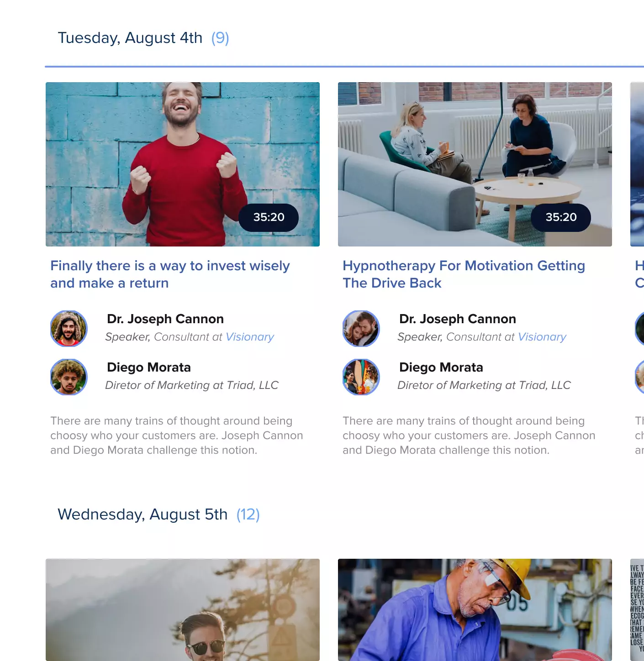Click Diego Morata's avatar in Hypnotherapy card
Viewport: 644px width, 661px height.
pos(361,377)
